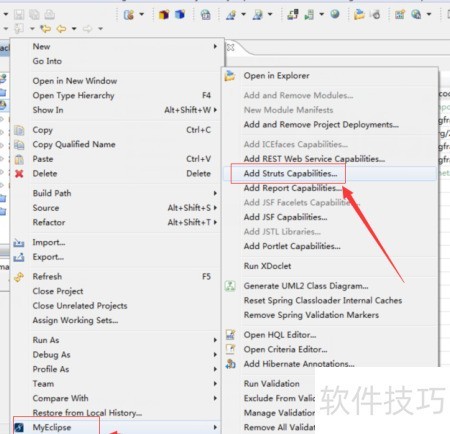Click the MyEclipse menu icon
The height and width of the screenshot is (434, 450).
[x=19, y=427]
